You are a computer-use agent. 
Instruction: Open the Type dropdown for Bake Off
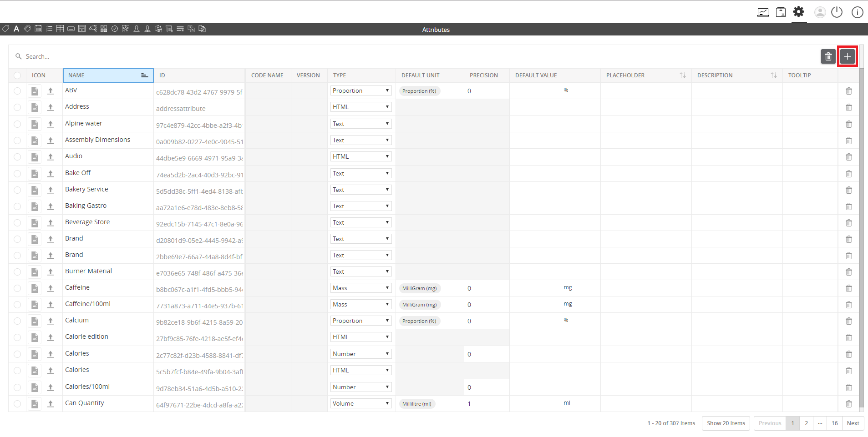pos(361,173)
